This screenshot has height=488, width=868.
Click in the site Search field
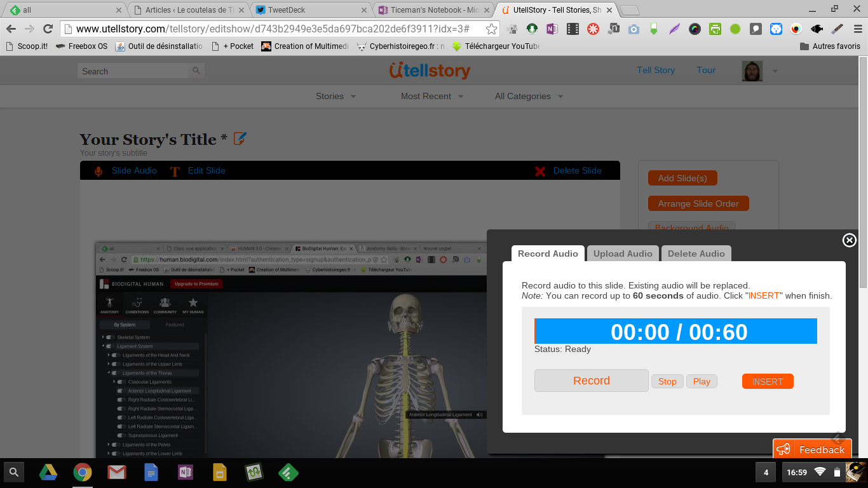click(134, 71)
